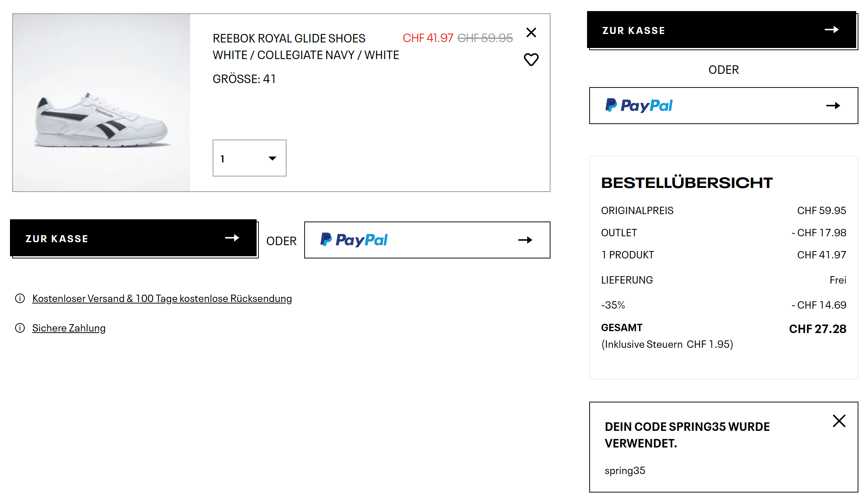Click arrow icon on sidebar PayPal button
The height and width of the screenshot is (501, 868).
(x=833, y=106)
